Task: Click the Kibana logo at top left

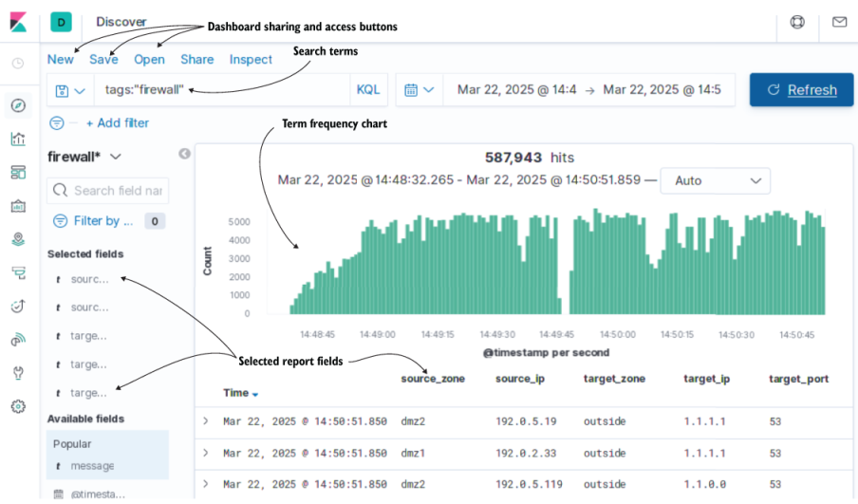Action: click(x=18, y=23)
